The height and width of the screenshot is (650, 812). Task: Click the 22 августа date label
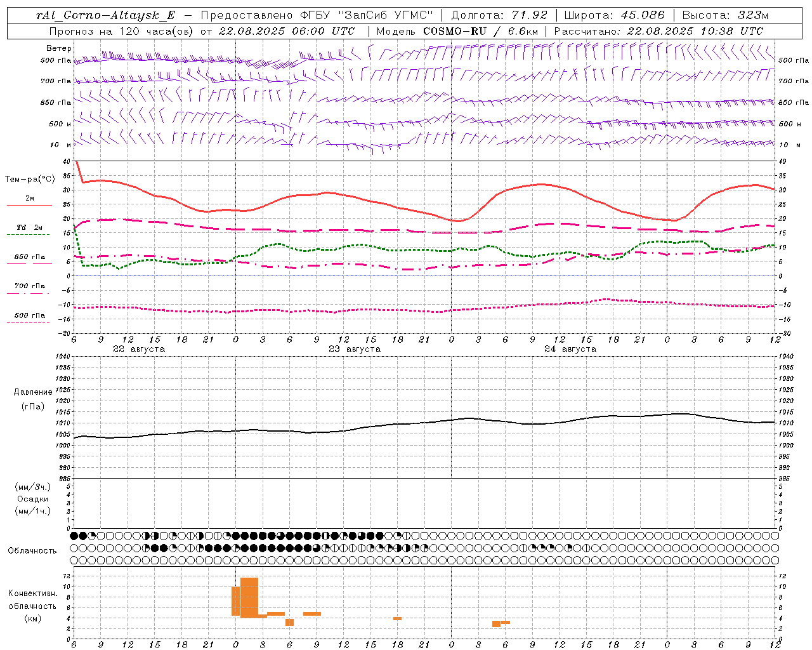point(139,349)
